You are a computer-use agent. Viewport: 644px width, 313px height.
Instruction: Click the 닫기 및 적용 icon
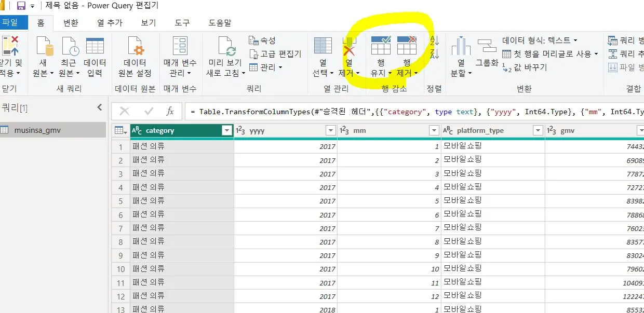click(10, 47)
